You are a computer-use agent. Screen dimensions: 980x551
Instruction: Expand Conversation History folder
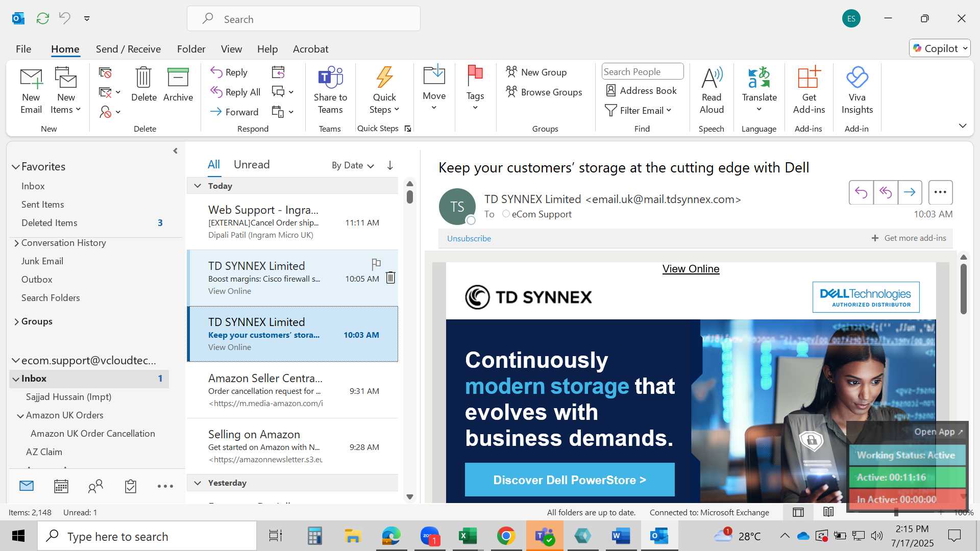pos(16,243)
